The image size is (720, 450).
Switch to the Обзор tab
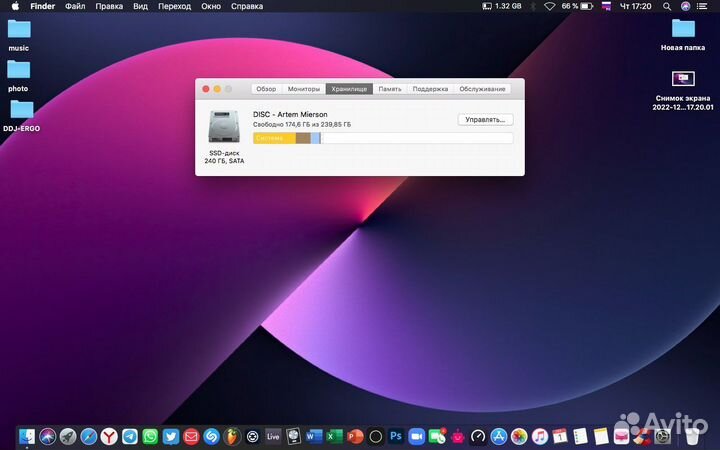click(x=266, y=89)
